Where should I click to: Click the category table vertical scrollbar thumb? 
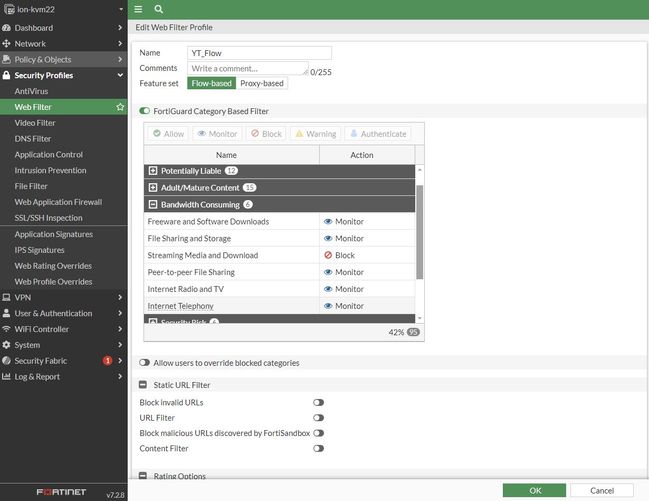pos(419,232)
